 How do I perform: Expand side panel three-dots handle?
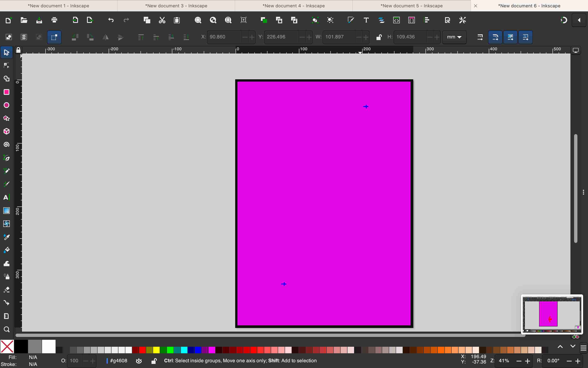(583, 192)
